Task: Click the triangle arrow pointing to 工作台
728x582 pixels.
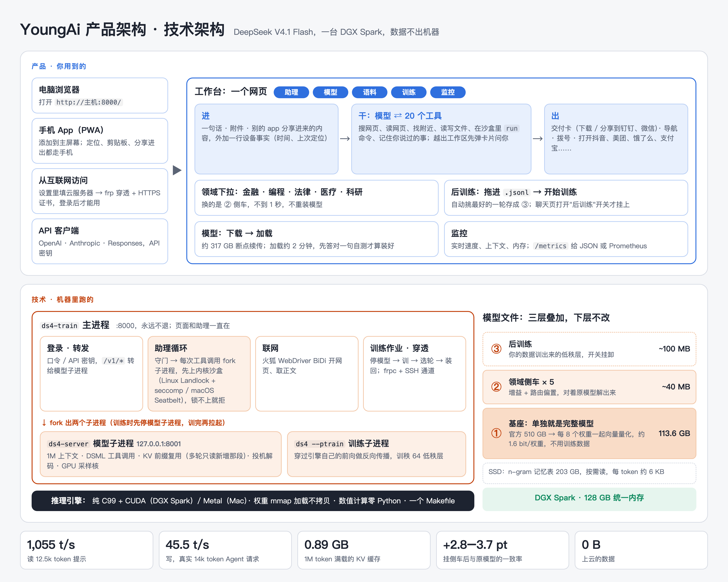Action: click(x=177, y=170)
